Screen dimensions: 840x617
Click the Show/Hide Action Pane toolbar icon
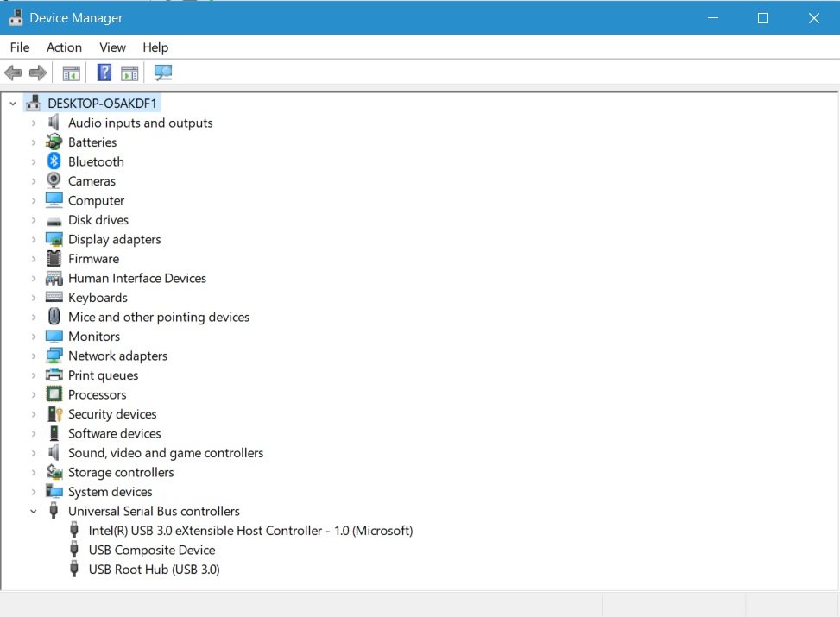tap(129, 72)
